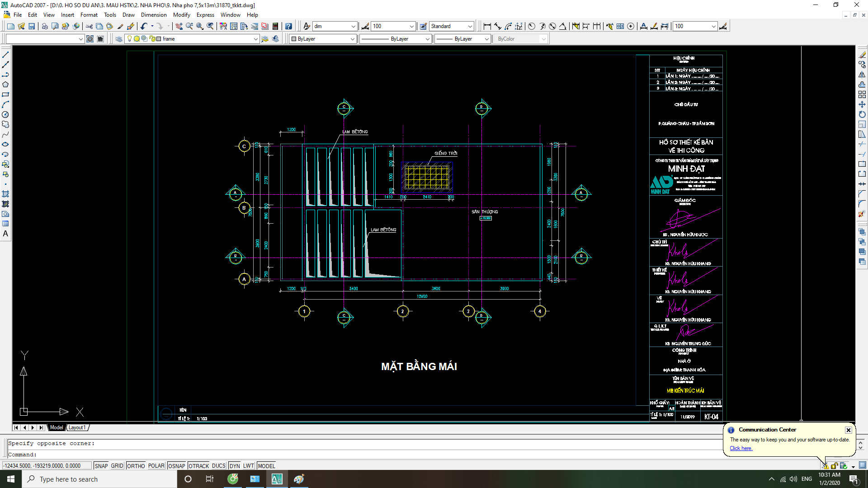The width and height of the screenshot is (868, 488).
Task: Click the Match Properties brush icon
Action: pos(120,26)
